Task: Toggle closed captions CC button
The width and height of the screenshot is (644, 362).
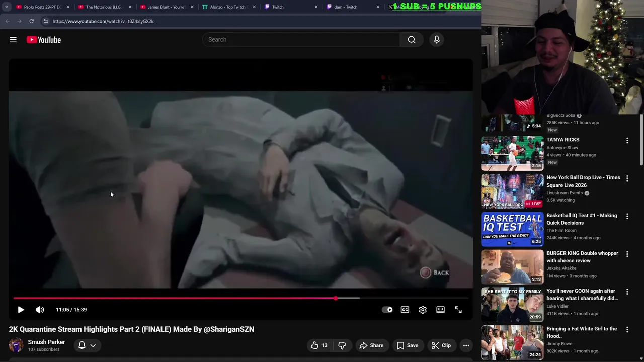Action: tap(405, 310)
